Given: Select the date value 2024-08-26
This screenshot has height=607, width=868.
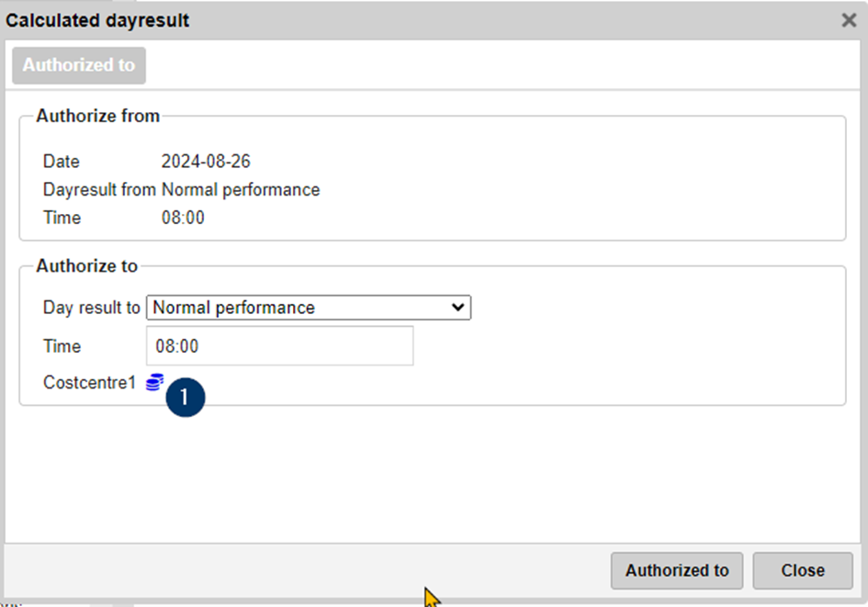Looking at the screenshot, I should [x=206, y=162].
